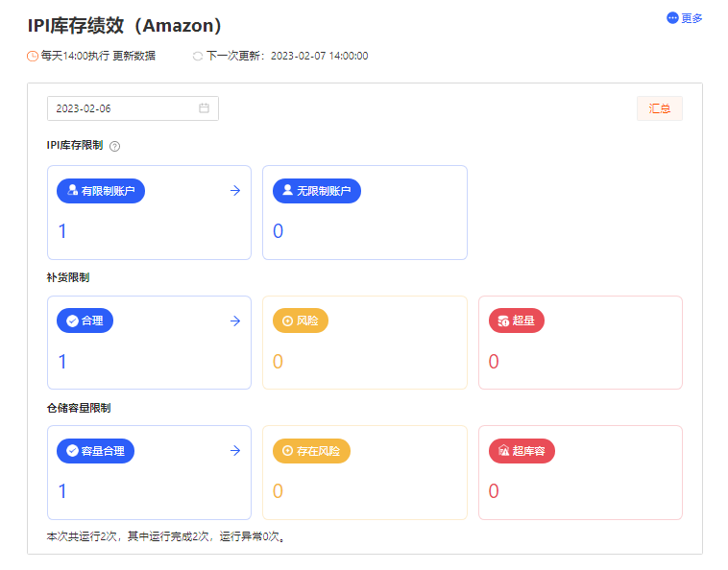Click the count 0 under 无限制账户
Screen dimensions: 728x570
click(x=279, y=231)
